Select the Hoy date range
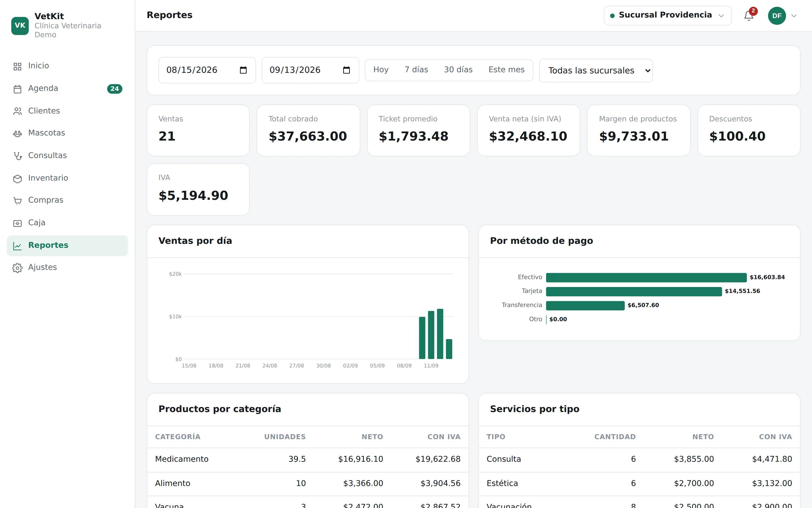This screenshot has height=508, width=812. coord(381,69)
